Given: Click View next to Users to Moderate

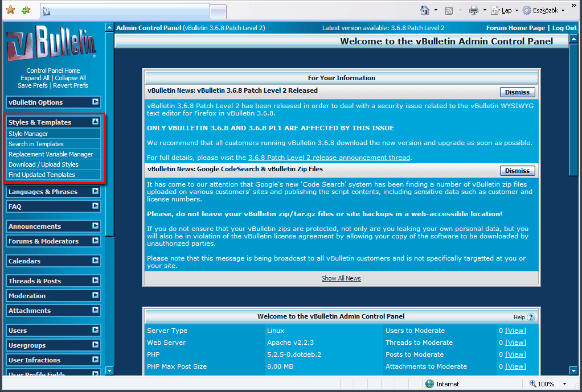Looking at the screenshot, I should click(515, 331).
